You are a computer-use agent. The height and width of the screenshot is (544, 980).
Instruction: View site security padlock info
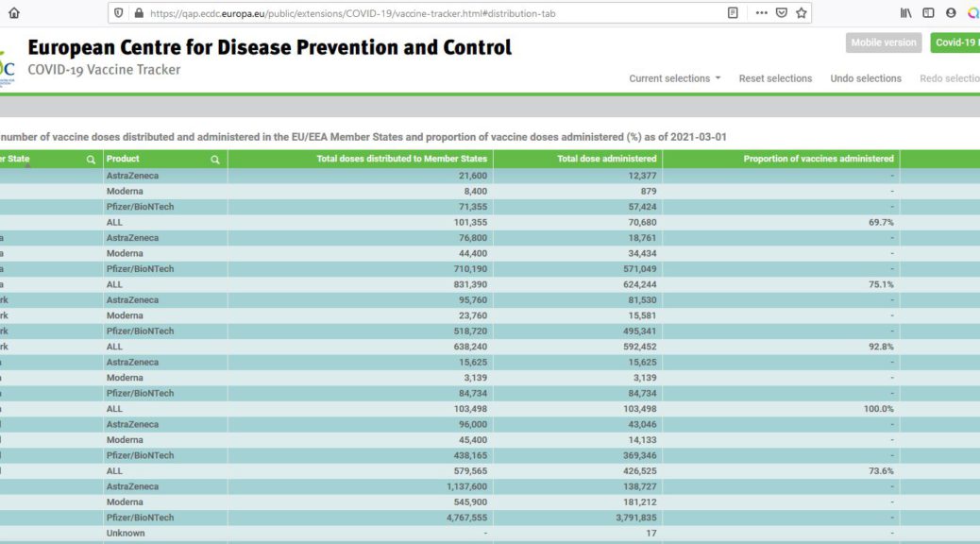(x=139, y=13)
